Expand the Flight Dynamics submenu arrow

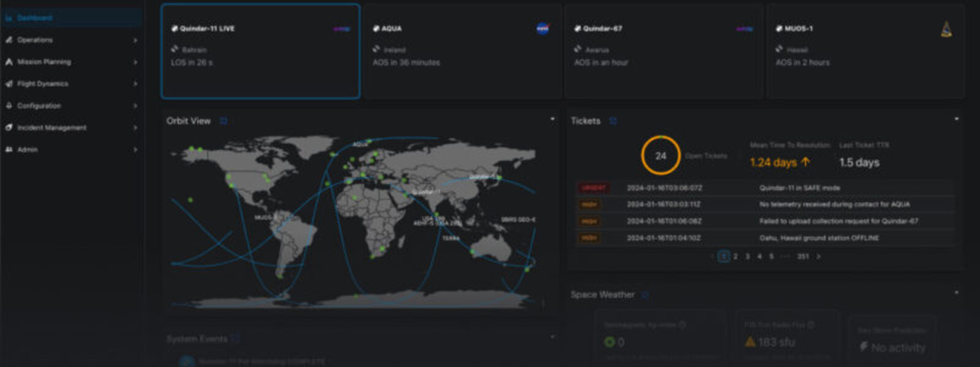[135, 84]
